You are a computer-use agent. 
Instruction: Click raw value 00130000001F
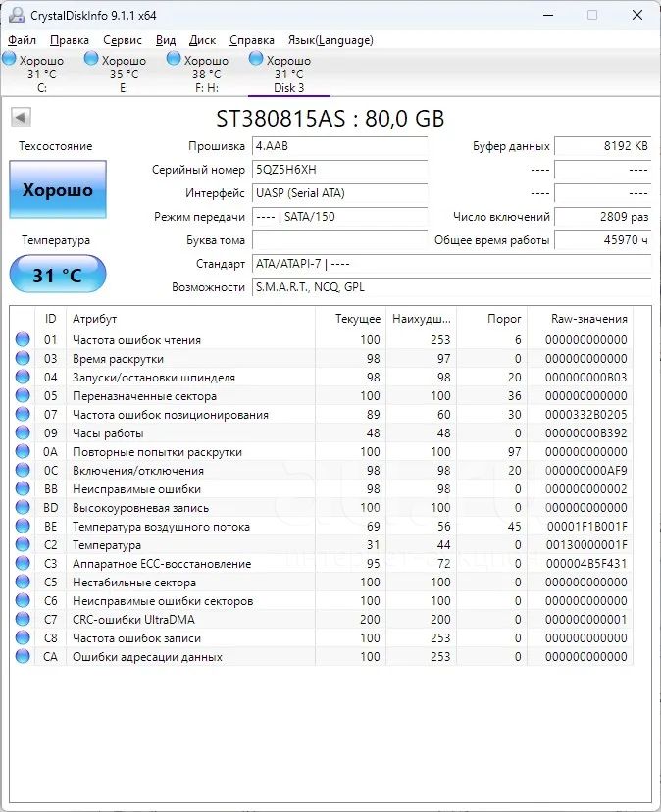[585, 545]
